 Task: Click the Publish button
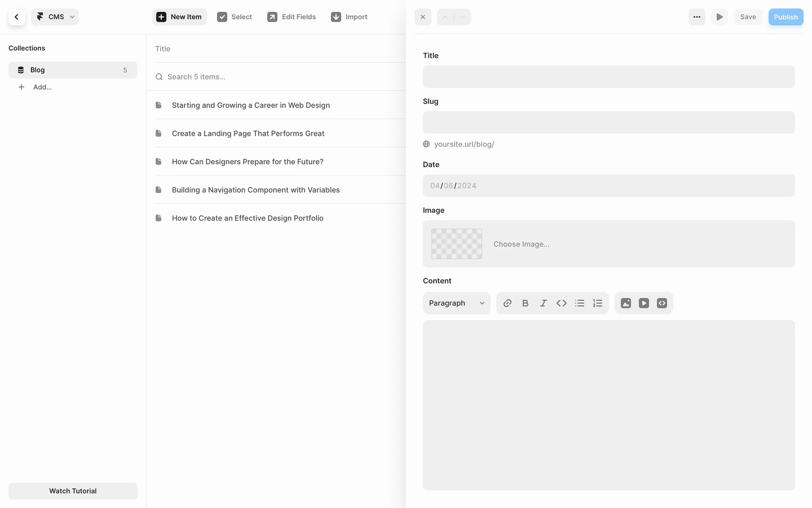click(x=785, y=17)
